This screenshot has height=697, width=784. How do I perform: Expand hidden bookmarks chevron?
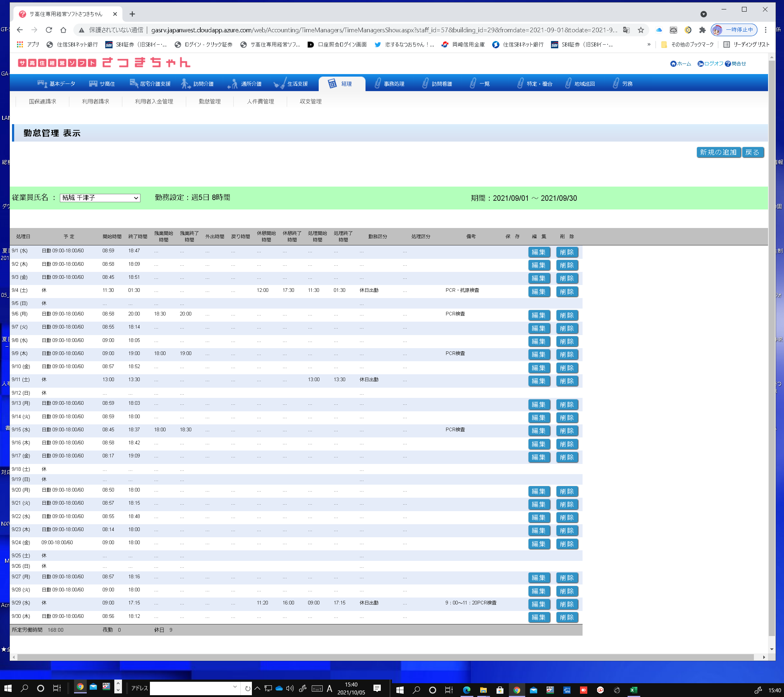649,45
